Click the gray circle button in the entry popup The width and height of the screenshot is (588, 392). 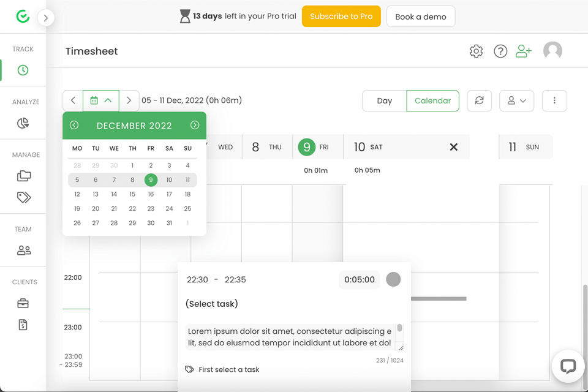pyautogui.click(x=393, y=279)
